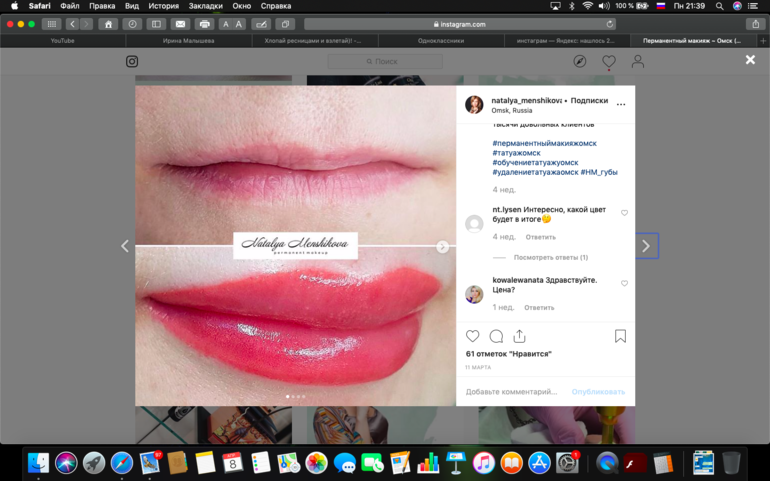Open Instagram activity heart in header

[x=608, y=61]
